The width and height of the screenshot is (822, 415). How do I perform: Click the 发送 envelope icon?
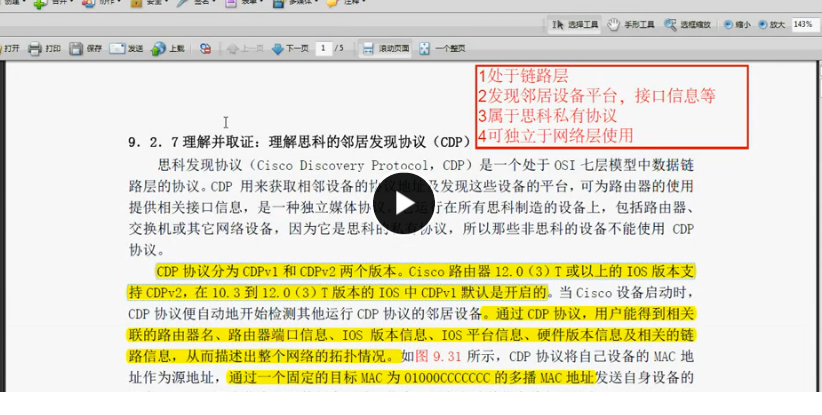pos(116,49)
